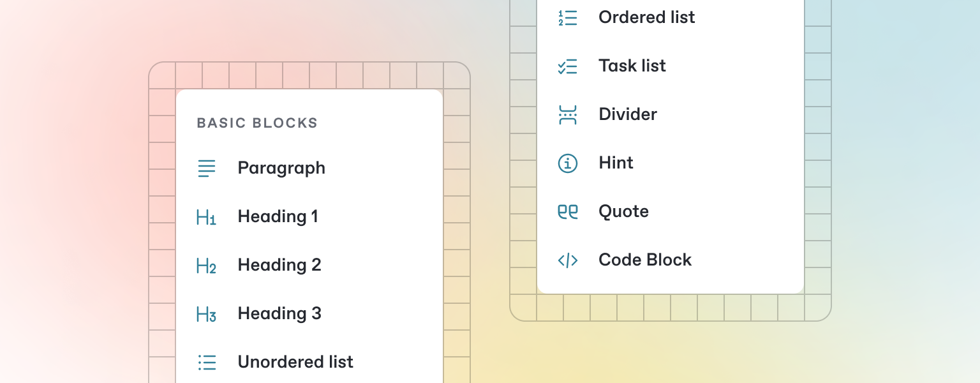This screenshot has height=383, width=980.
Task: Pick the "Heading 3" menu label
Action: pyautogui.click(x=279, y=314)
